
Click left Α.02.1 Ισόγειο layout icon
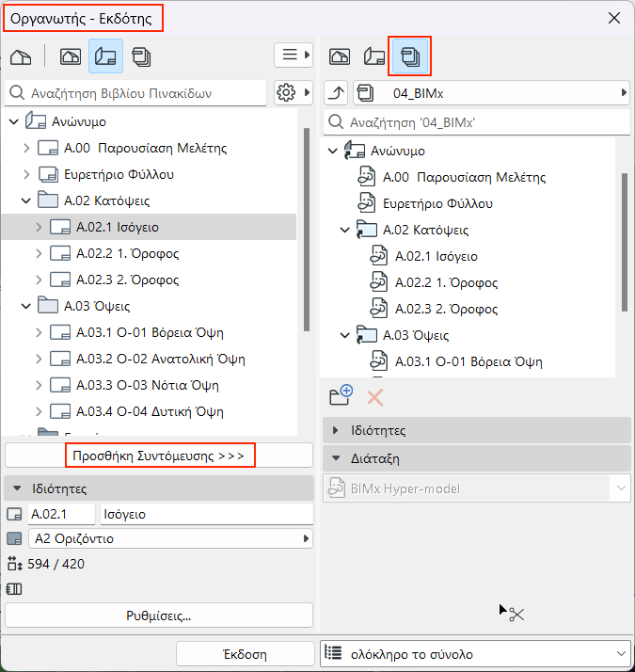point(60,227)
